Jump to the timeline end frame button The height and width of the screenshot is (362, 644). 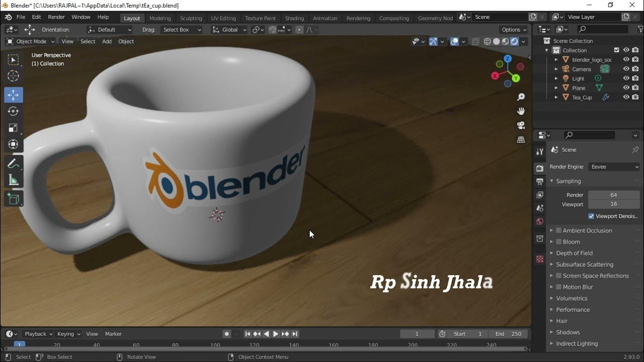[x=295, y=334]
